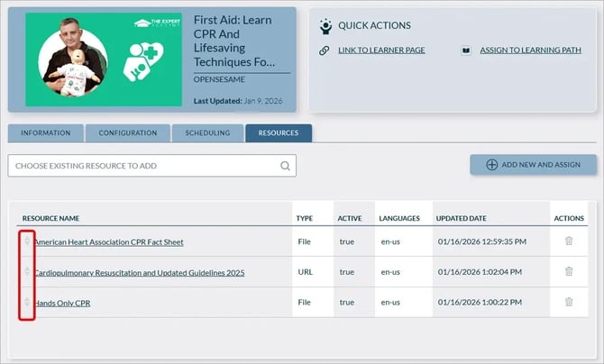Click Assign to Learning Path link
604x364 pixels.
point(530,50)
